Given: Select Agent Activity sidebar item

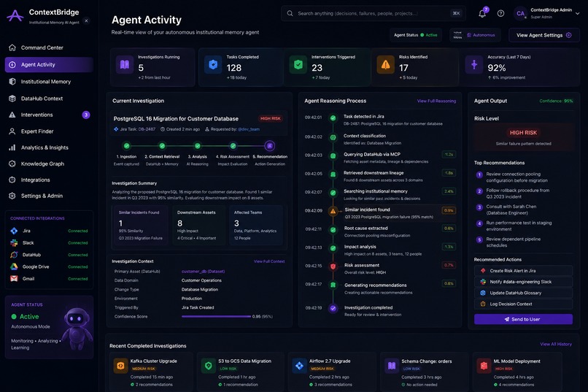Looking at the screenshot, I should tap(49, 64).
